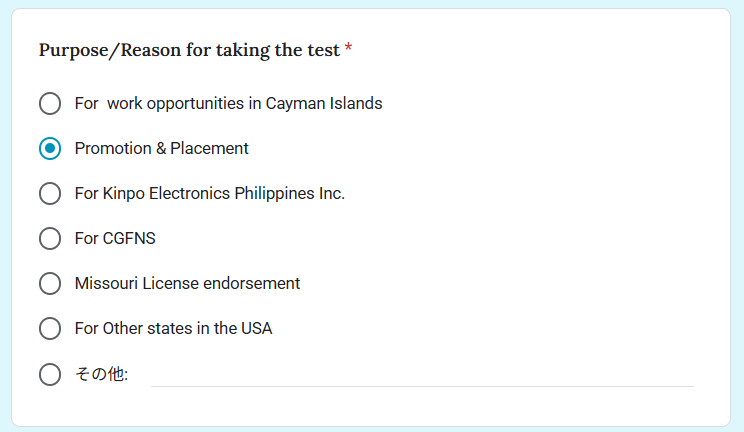Click the word 'Philippines' in the Kinpo option
Screen dimensions: 744x432
click(x=275, y=193)
